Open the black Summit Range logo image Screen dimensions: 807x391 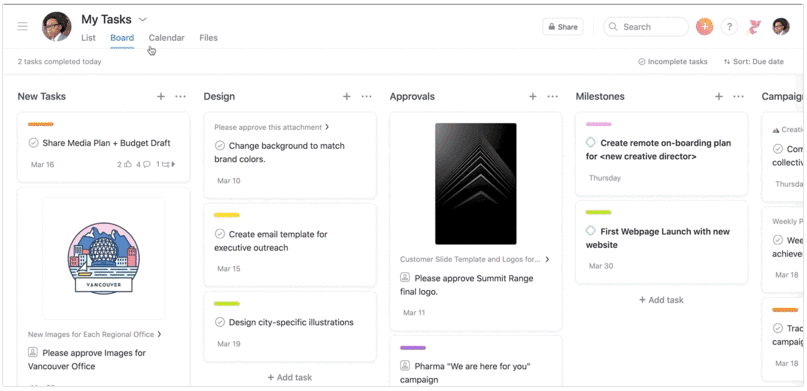pyautogui.click(x=476, y=184)
